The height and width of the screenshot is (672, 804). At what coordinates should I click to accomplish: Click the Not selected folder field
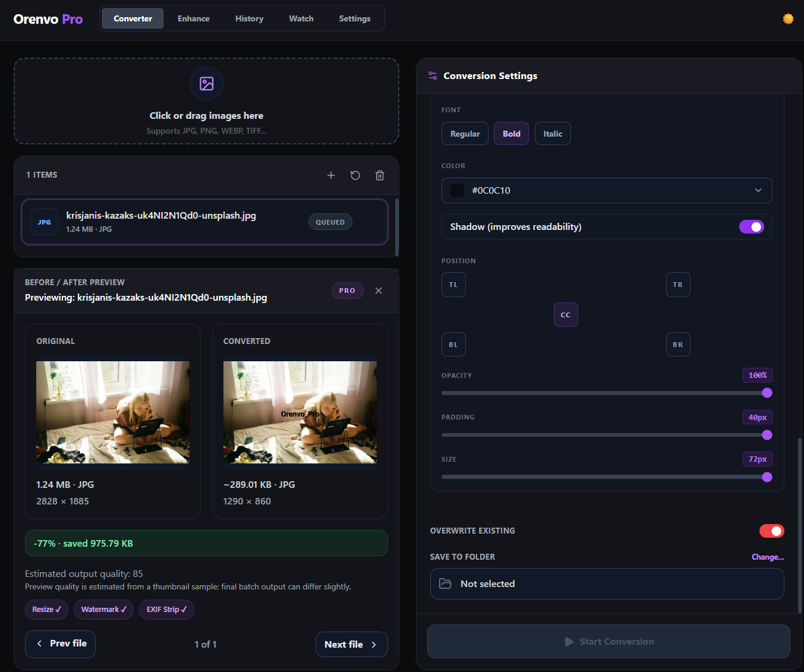click(x=607, y=584)
